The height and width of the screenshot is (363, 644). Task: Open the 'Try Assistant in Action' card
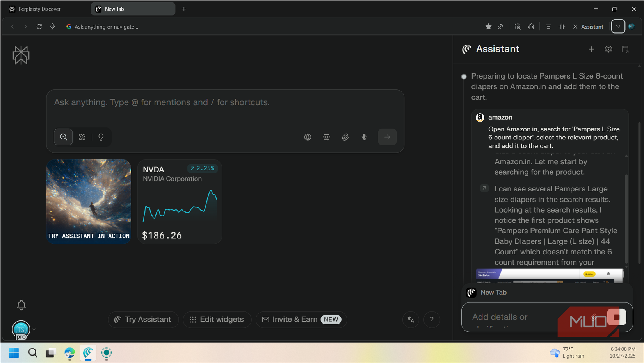point(89,202)
